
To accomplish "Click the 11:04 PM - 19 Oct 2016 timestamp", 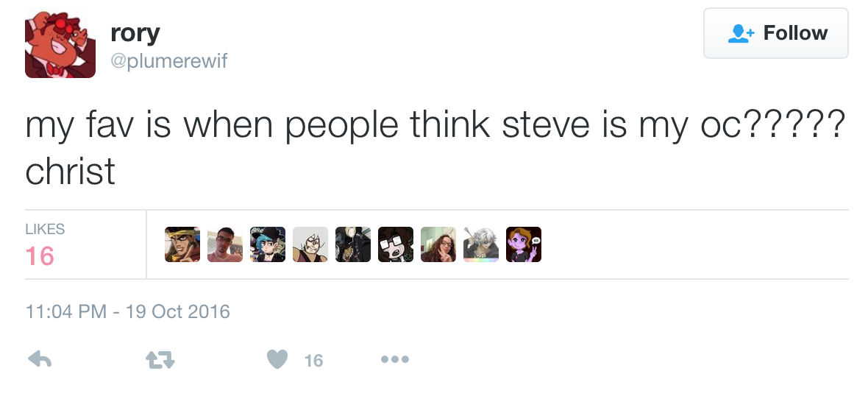I will (128, 311).
